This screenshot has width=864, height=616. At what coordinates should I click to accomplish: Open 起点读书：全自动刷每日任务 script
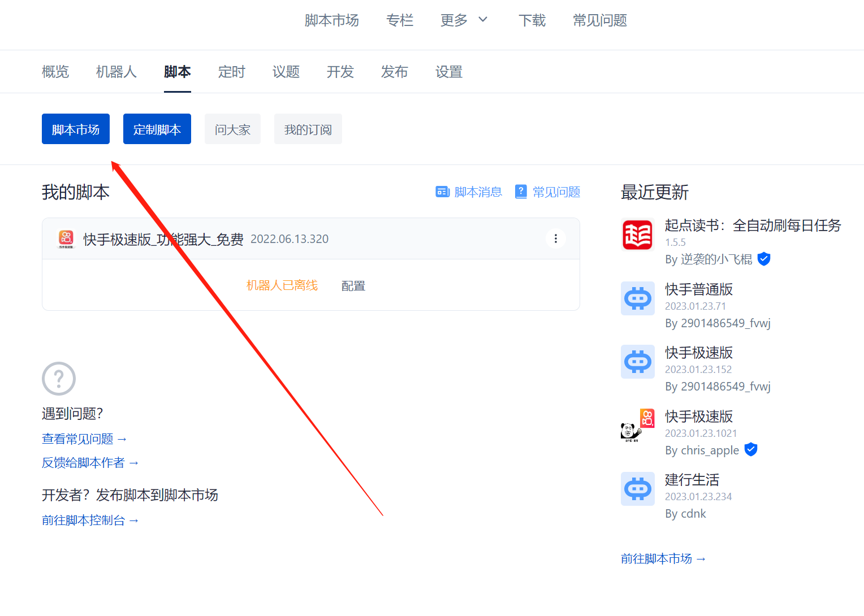pyautogui.click(x=753, y=225)
